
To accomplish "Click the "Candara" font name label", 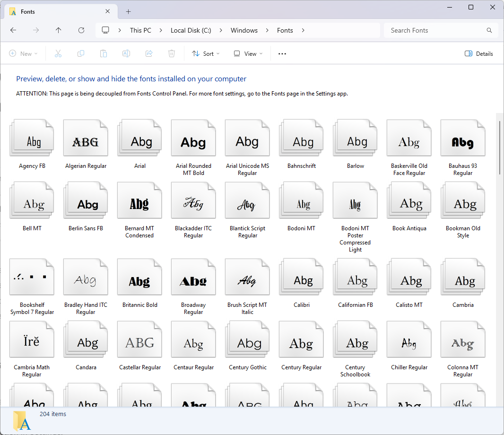I will [x=86, y=367].
